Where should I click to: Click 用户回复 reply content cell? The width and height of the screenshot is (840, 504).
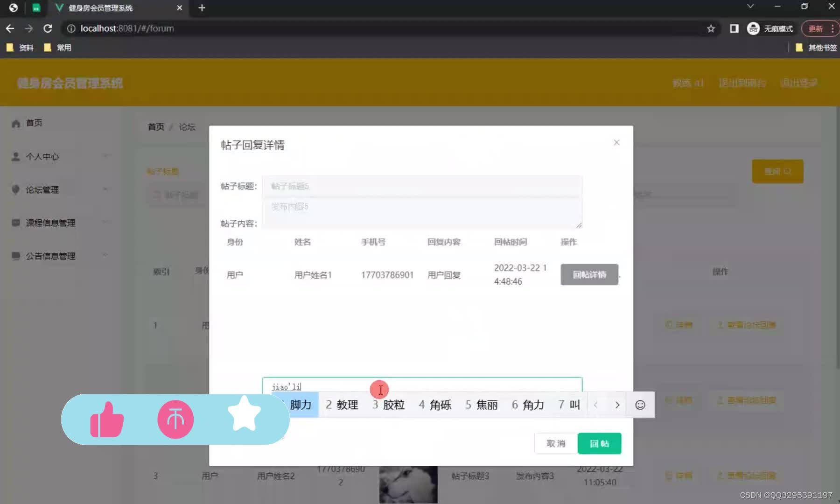click(444, 275)
